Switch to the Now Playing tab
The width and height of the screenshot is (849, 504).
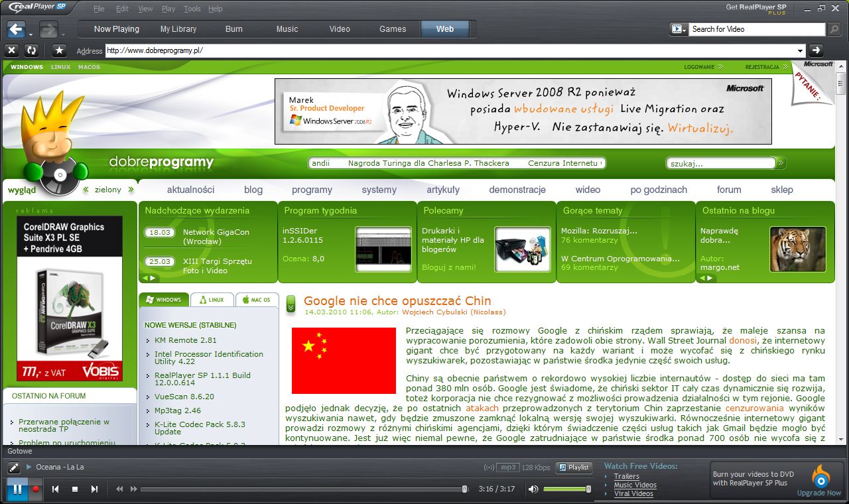click(117, 29)
